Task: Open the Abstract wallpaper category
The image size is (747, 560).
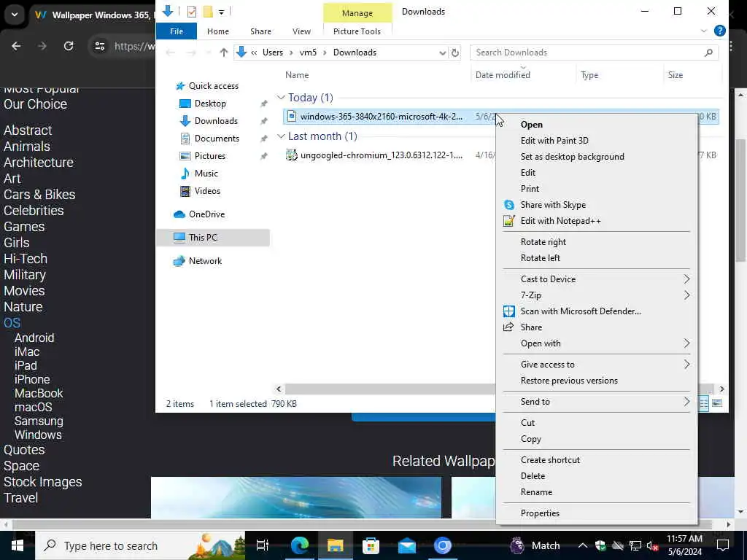Action: pos(28,131)
